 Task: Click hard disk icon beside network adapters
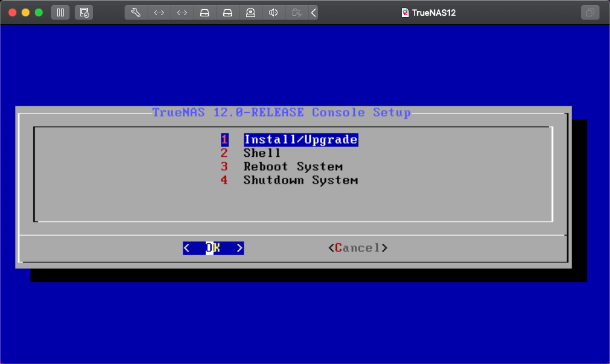[x=205, y=12]
